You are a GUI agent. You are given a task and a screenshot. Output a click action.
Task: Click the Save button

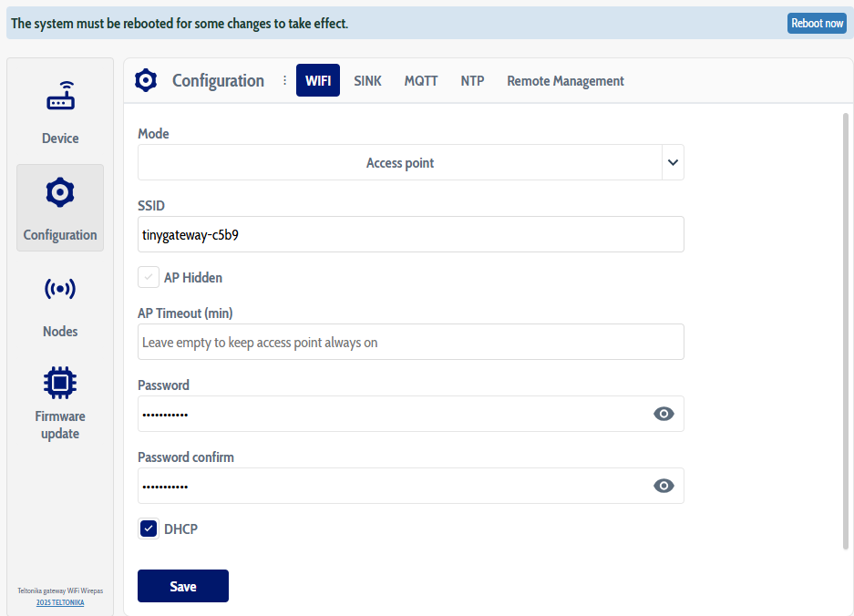(182, 586)
